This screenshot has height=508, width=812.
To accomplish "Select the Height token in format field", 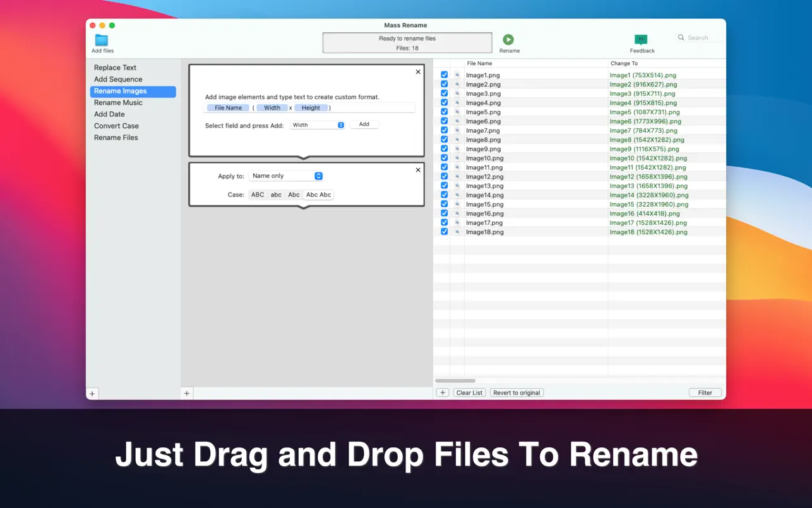I will (311, 107).
